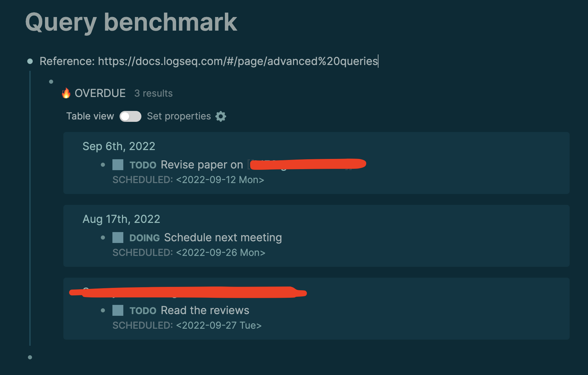Open the Set properties gear icon
This screenshot has height=375, width=588.
[221, 116]
